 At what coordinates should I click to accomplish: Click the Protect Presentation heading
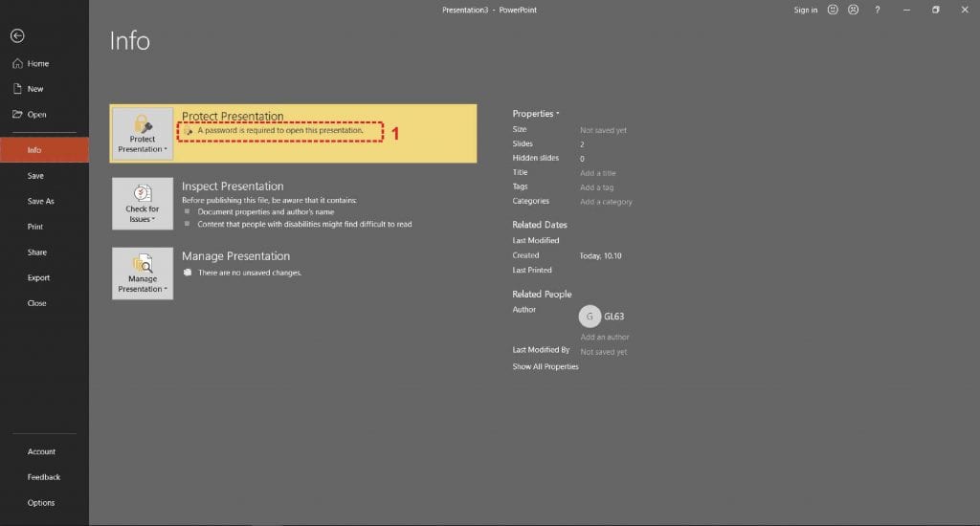[x=233, y=116]
